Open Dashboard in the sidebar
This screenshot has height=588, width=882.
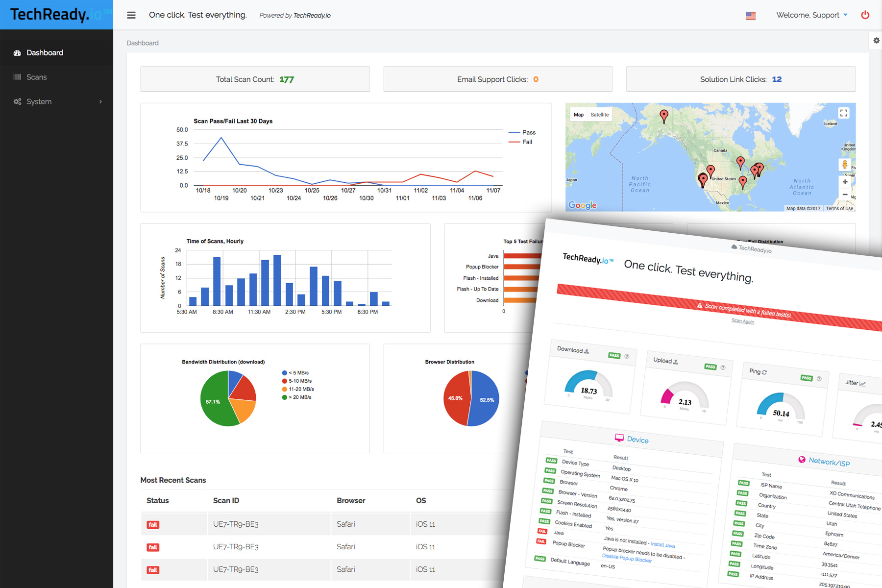click(x=56, y=52)
